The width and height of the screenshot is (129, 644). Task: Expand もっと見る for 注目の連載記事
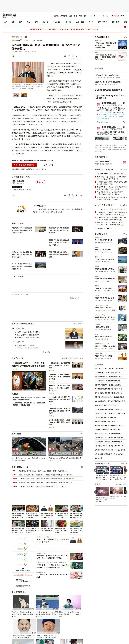(x=123, y=37)
